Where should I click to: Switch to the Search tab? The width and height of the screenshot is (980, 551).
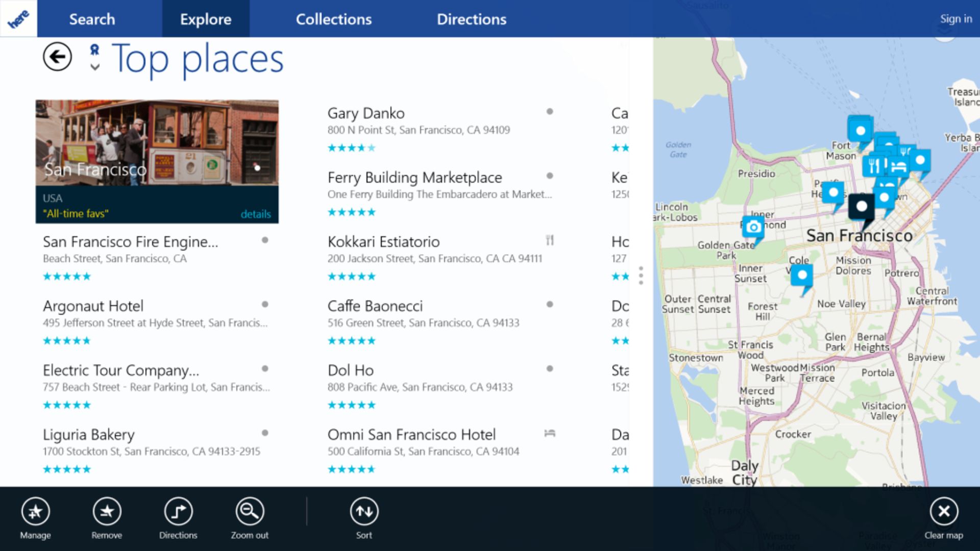[x=92, y=19]
